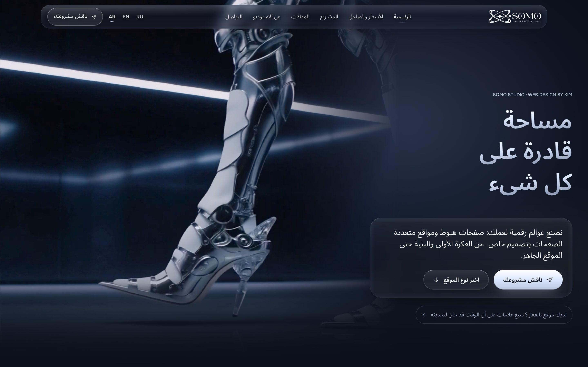Open the الأسعار والمراحل menu item

point(366,17)
